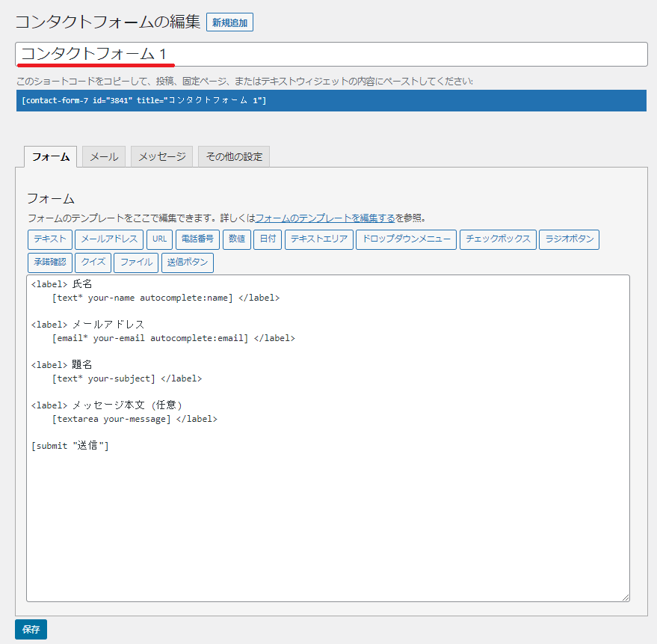Click the textarea your-message tag line

click(x=135, y=420)
